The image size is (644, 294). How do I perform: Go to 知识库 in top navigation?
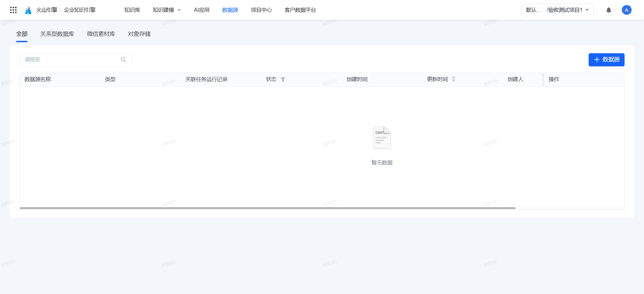pyautogui.click(x=132, y=10)
